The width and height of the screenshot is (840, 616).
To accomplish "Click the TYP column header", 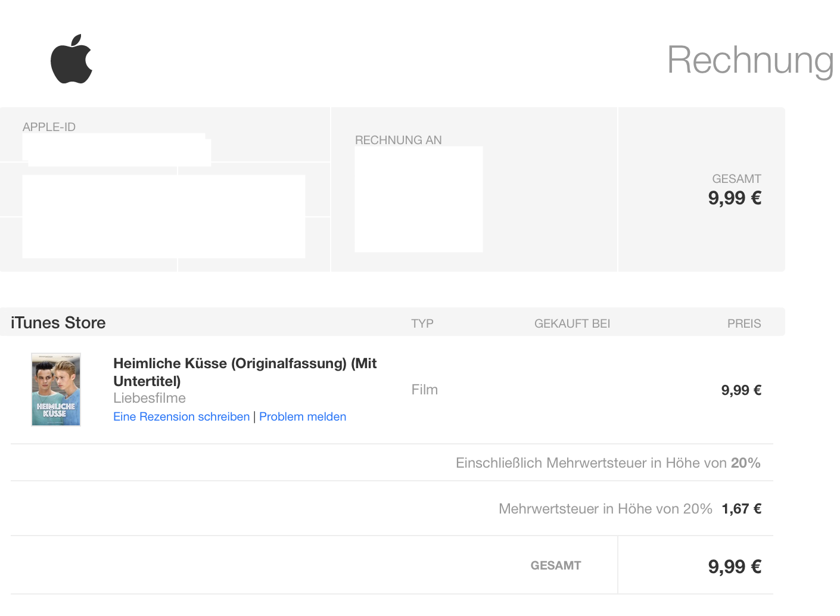I will (x=422, y=323).
